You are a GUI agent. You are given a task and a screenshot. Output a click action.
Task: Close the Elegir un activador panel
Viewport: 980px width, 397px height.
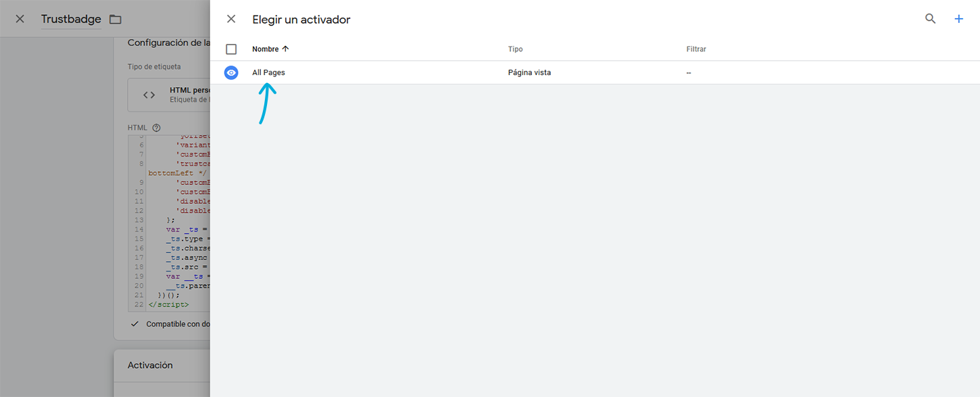point(231,19)
